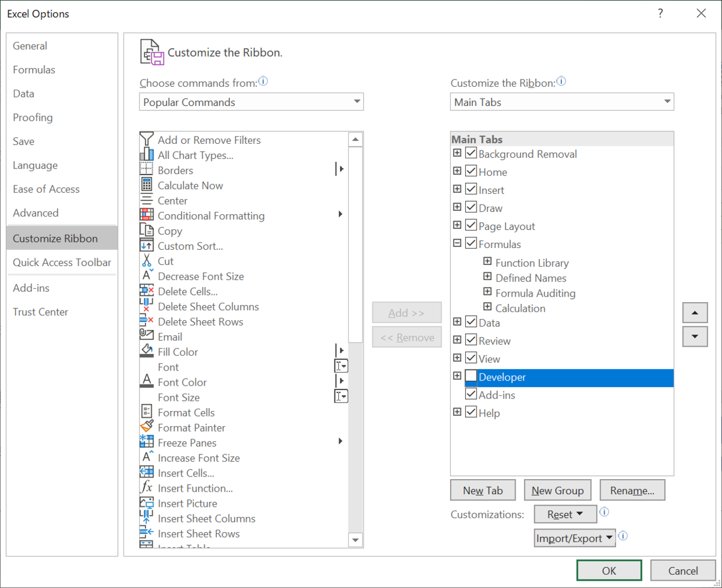Click the Borders command icon

[x=147, y=170]
